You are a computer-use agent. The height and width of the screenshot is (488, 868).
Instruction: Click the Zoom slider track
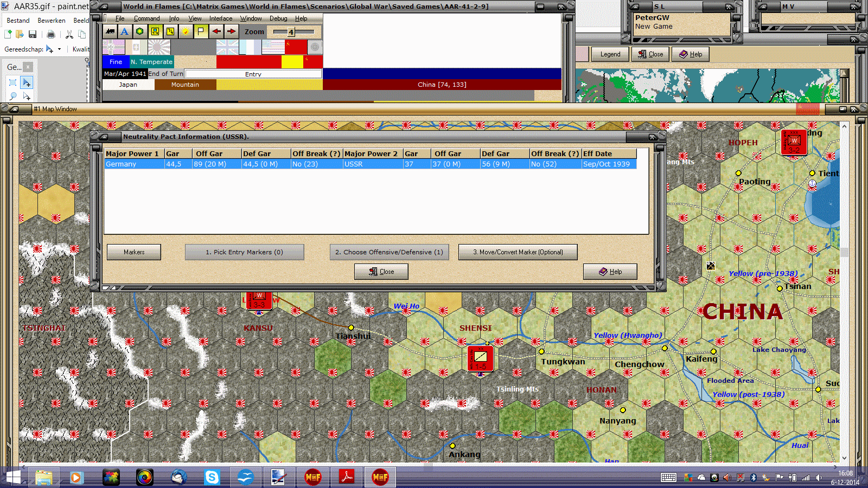pyautogui.click(x=293, y=32)
